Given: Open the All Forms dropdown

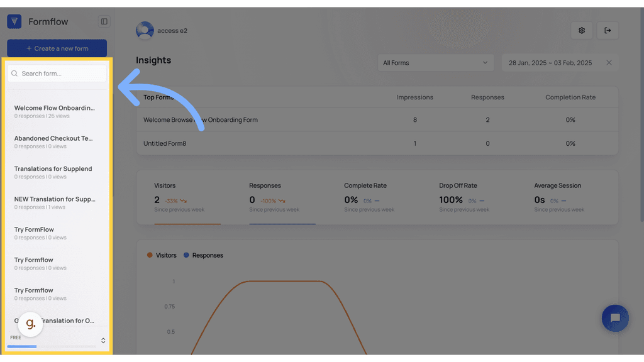Looking at the screenshot, I should (x=436, y=62).
